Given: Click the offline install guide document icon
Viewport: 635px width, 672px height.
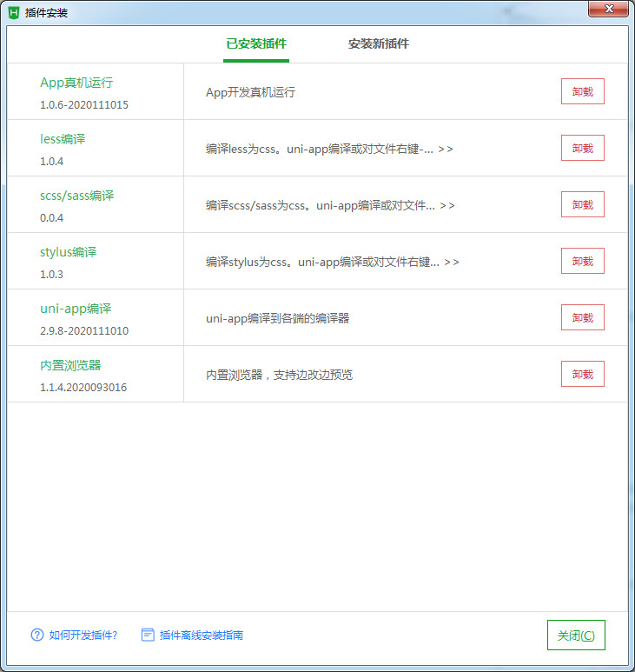Looking at the screenshot, I should pyautogui.click(x=148, y=635).
